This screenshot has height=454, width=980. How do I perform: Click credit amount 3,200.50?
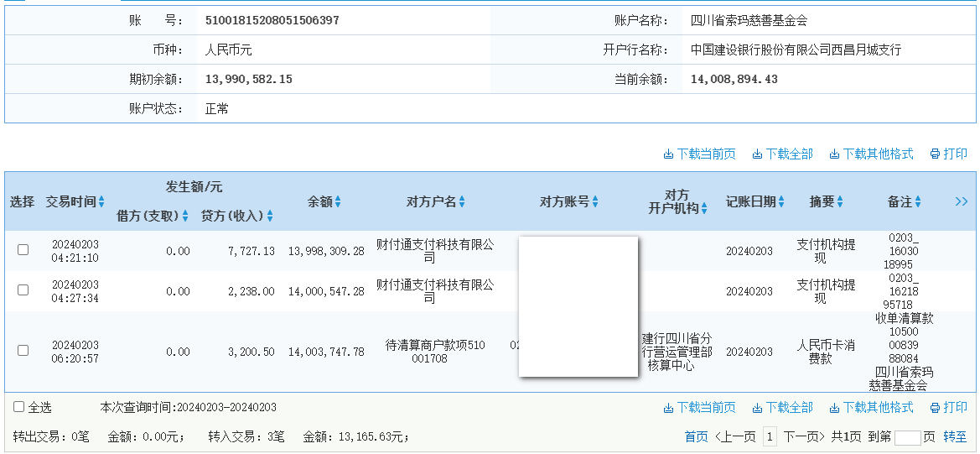tap(251, 352)
